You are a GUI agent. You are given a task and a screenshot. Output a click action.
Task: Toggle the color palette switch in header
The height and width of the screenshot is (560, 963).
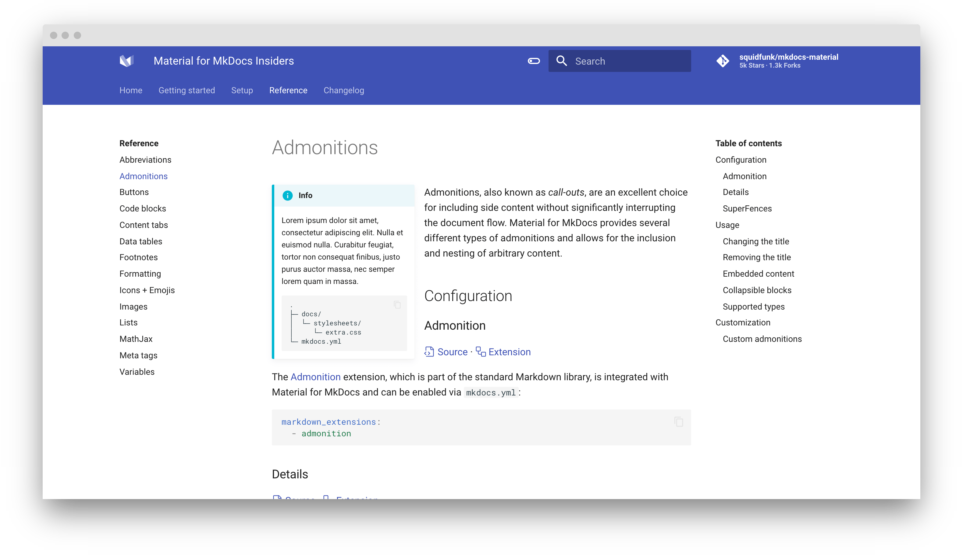[x=534, y=61]
